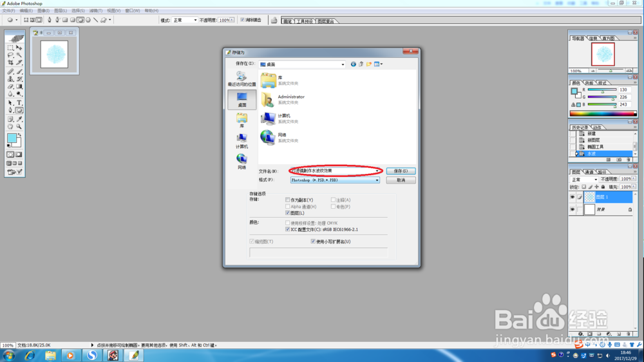Uncheck the 使用小写扩展名(U) checkbox

point(313,241)
